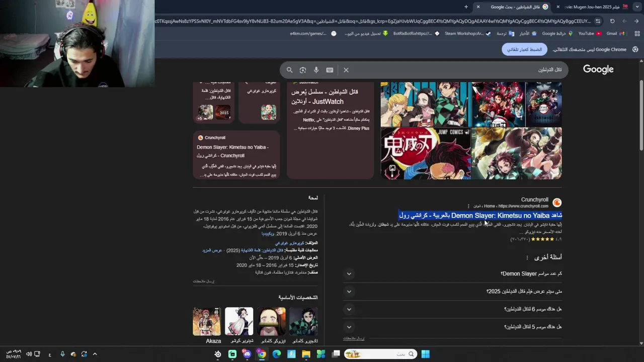Open the red kanji 鬼滅の刃 Jump Comics image
Image resolution: width=644 pixels, height=362 pixels.
tap(426, 153)
